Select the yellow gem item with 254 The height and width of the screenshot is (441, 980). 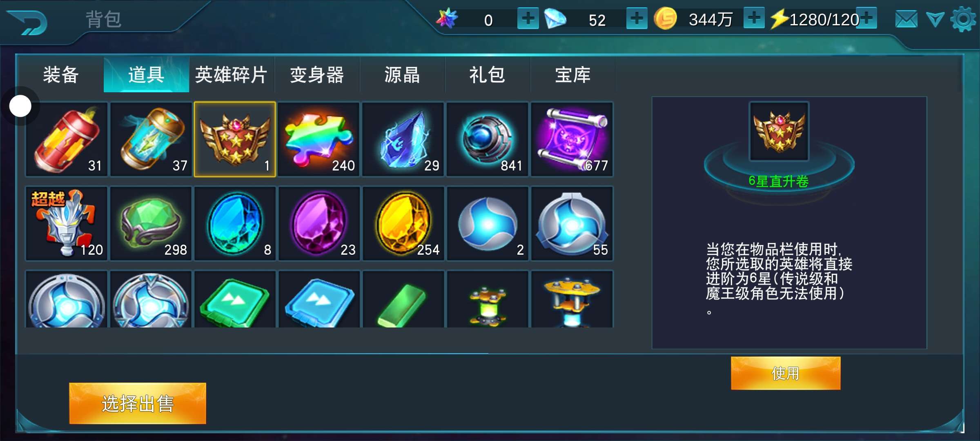click(403, 223)
